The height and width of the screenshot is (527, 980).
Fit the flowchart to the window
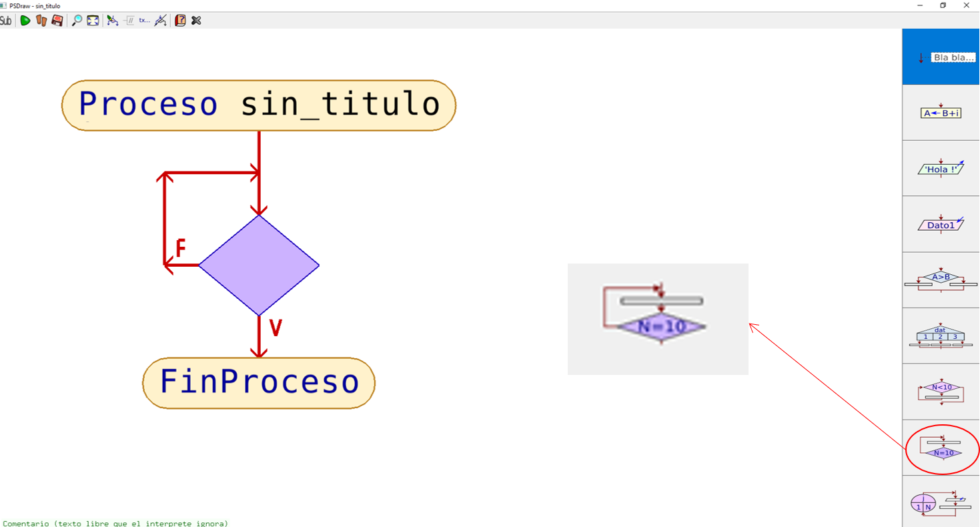[x=91, y=21]
